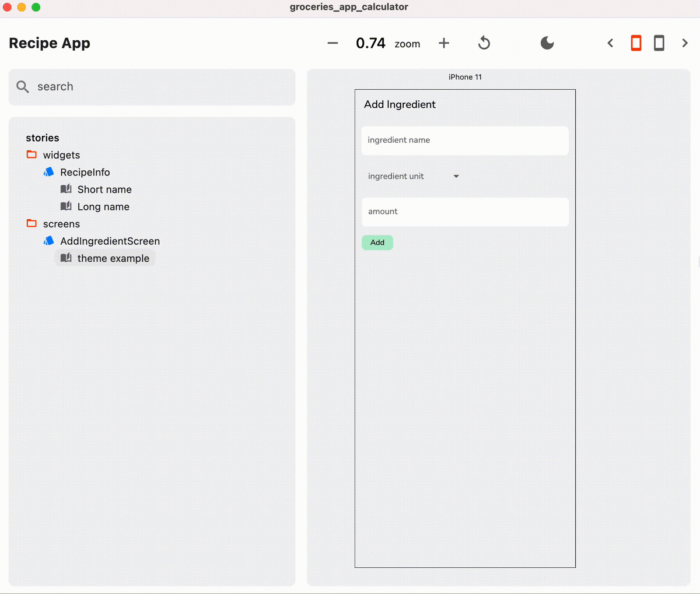Viewport: 700px width, 594px height.
Task: Open the ingredient unit dropdown
Action: (x=456, y=175)
